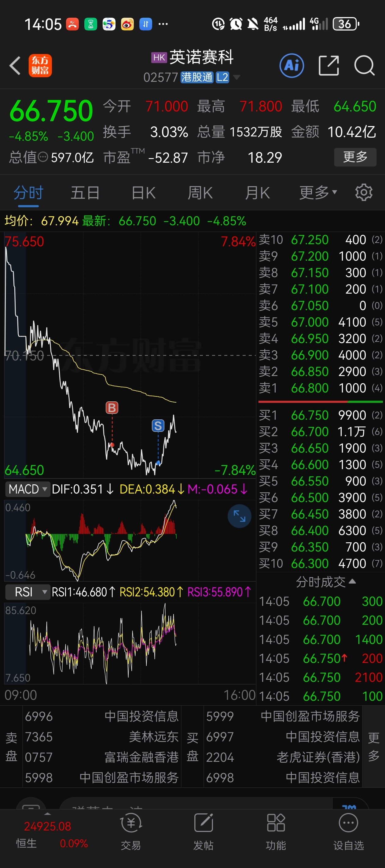Tap seller broker 7365 美林远东
This screenshot has height=868, width=385.
tap(101, 737)
